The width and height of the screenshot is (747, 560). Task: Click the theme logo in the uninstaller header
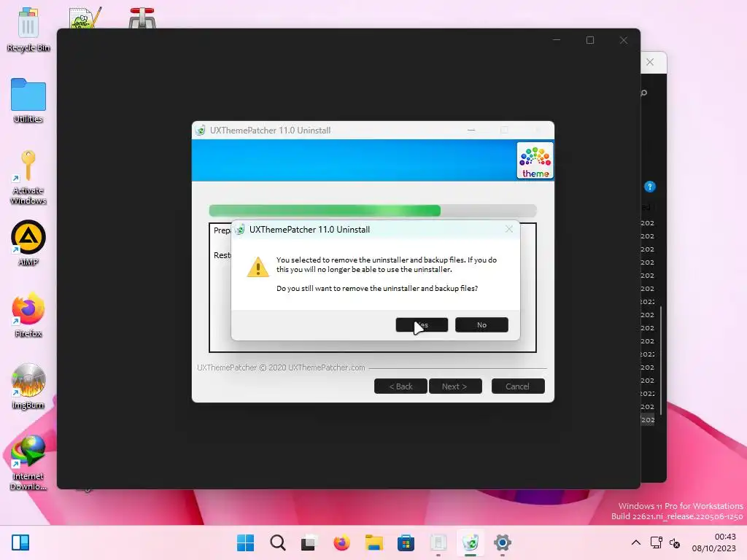coord(535,160)
